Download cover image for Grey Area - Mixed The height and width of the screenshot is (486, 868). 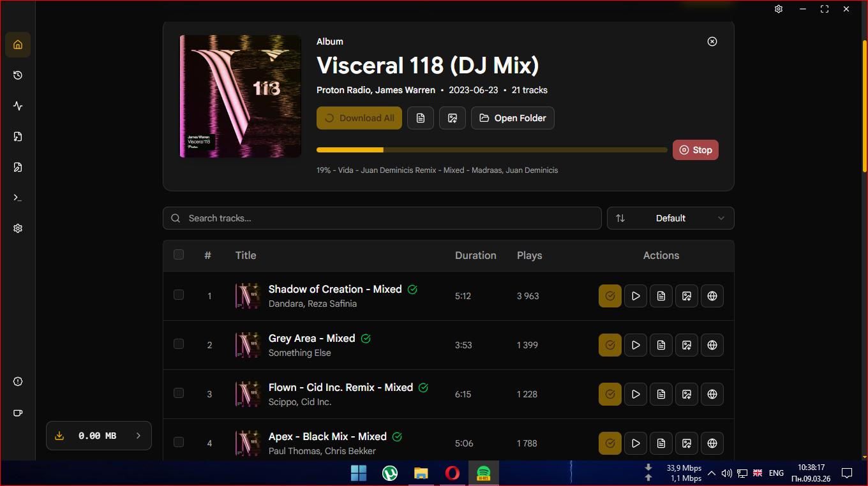[687, 345]
